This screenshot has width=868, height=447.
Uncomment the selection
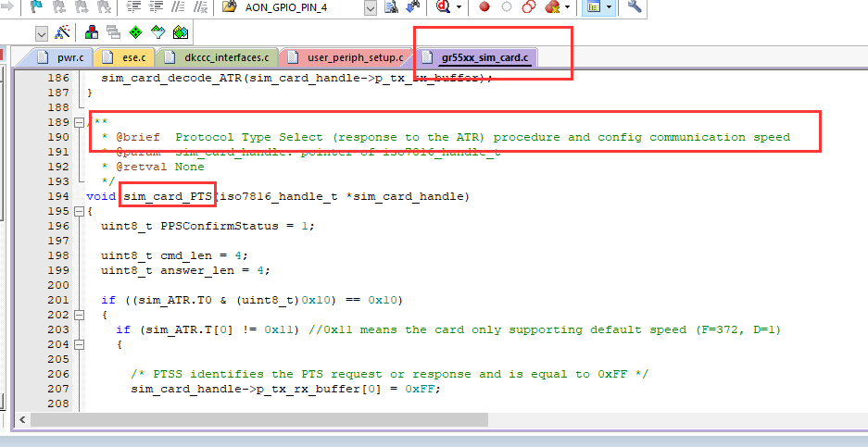200,6
